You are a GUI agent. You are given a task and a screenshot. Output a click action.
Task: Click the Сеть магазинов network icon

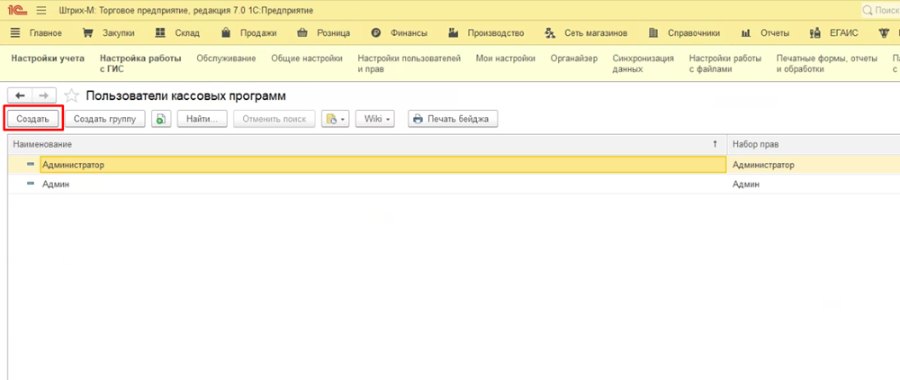pyautogui.click(x=550, y=33)
